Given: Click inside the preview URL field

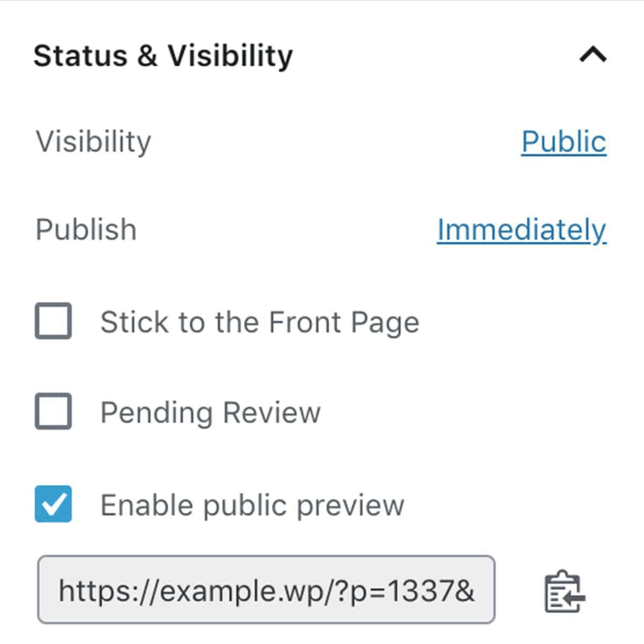Looking at the screenshot, I should pos(266,590).
